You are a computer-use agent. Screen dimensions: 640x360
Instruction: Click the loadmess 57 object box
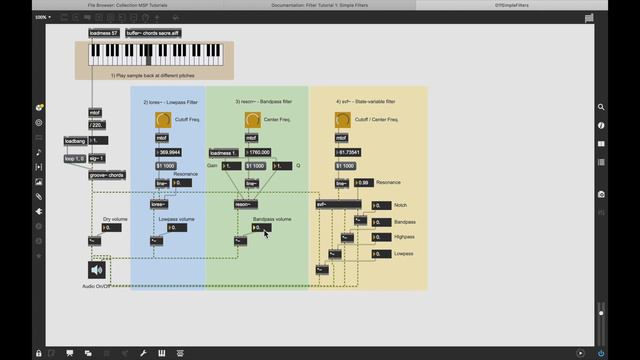point(104,33)
